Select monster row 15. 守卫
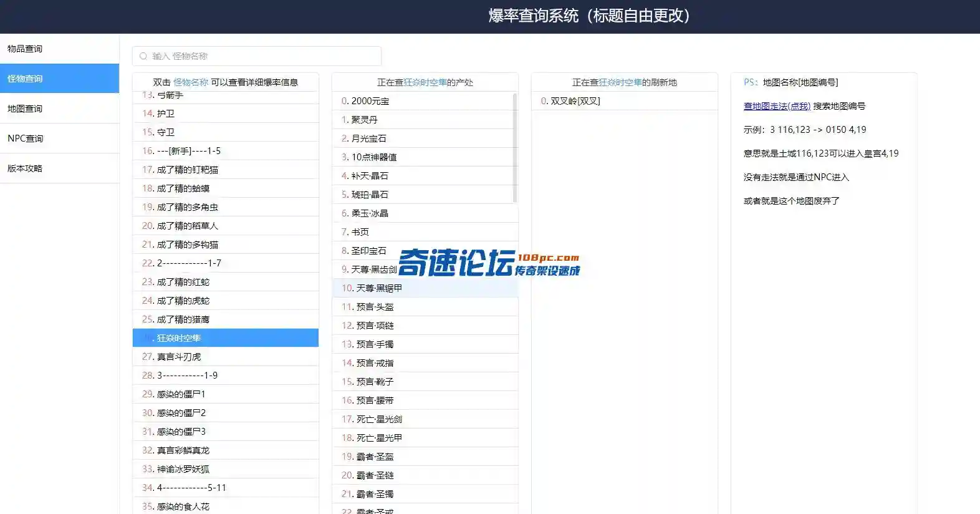The image size is (980, 514). click(226, 132)
